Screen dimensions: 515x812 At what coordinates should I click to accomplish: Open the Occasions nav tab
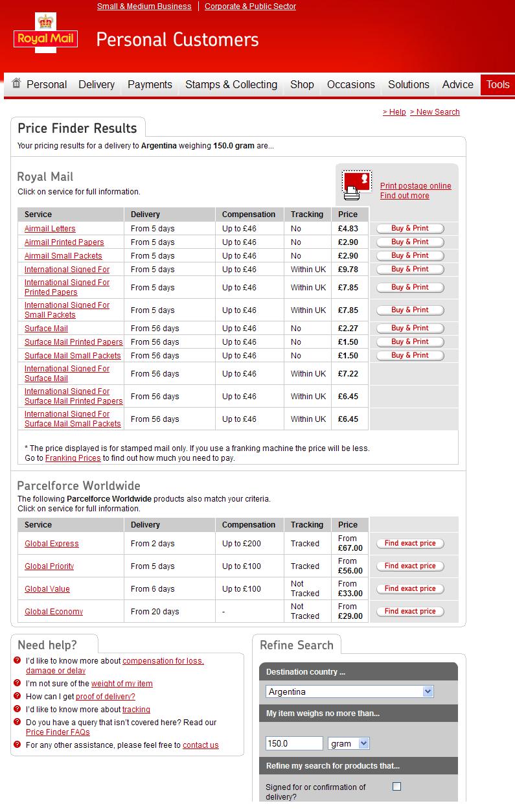coord(351,85)
